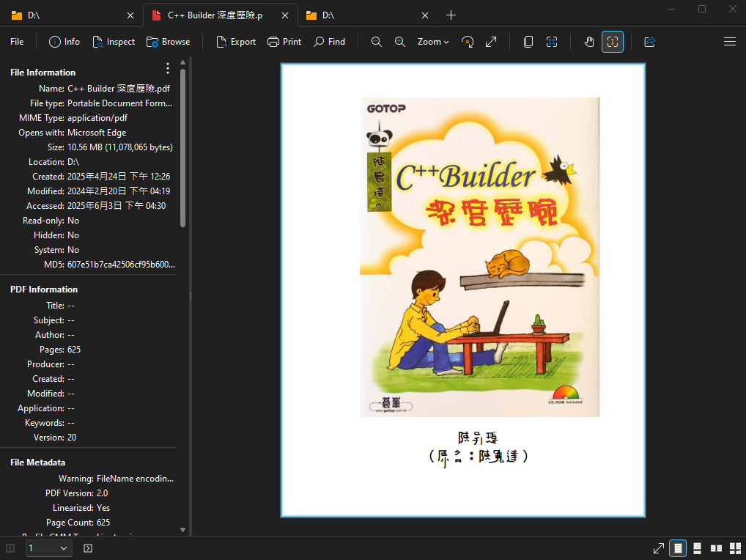The image size is (746, 560).
Task: Close the first D:\ tab
Action: (x=130, y=15)
